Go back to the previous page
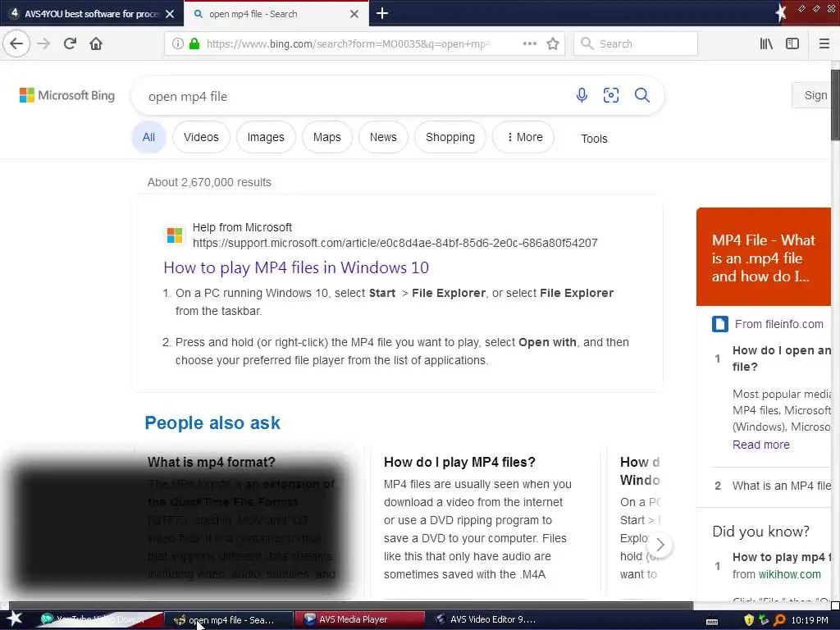 [x=16, y=43]
